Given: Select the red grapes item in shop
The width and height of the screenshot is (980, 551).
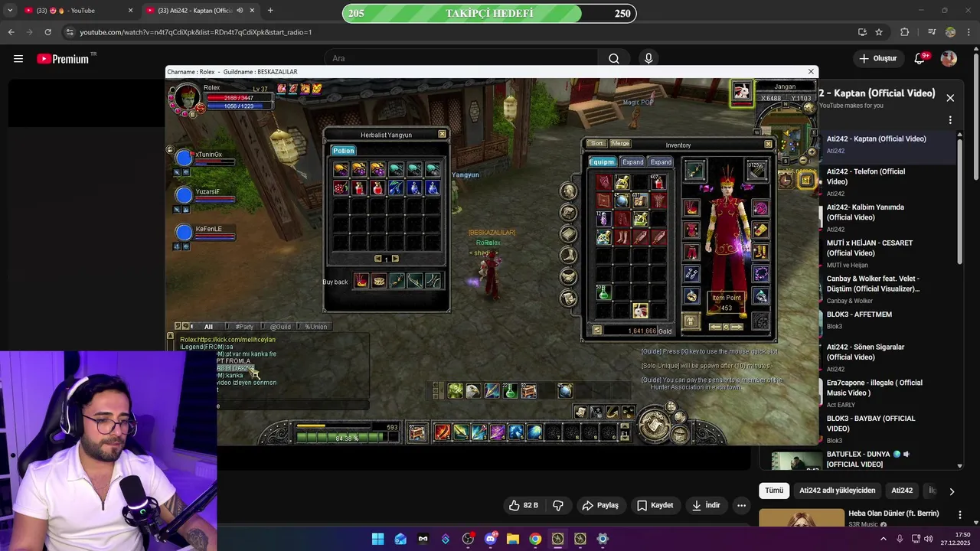Looking at the screenshot, I should pos(341,187).
